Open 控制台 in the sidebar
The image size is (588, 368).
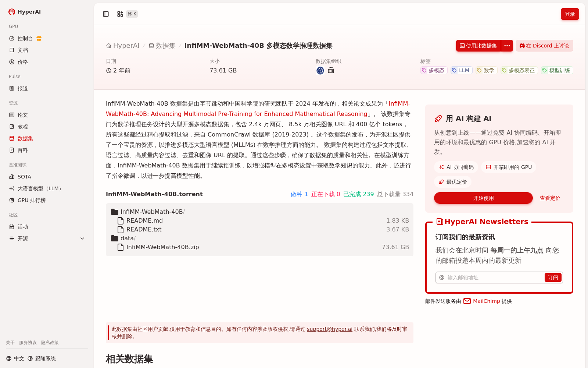coord(25,38)
